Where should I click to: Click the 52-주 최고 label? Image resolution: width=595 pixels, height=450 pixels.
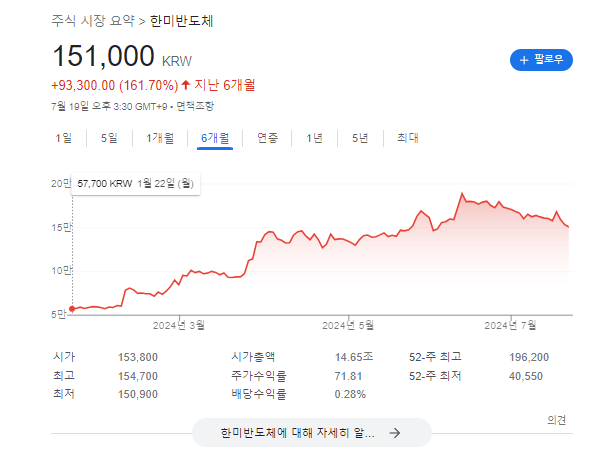[x=435, y=357]
